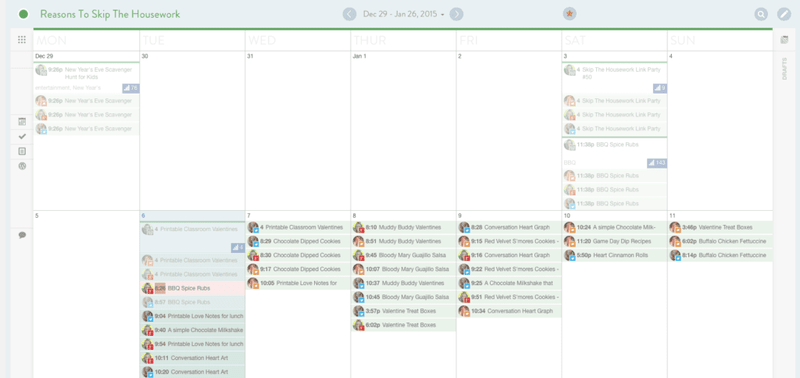Open 10:45 Bloody Mary Guajillo Salsa message
Image resolution: width=800 pixels, height=378 pixels.
404,297
